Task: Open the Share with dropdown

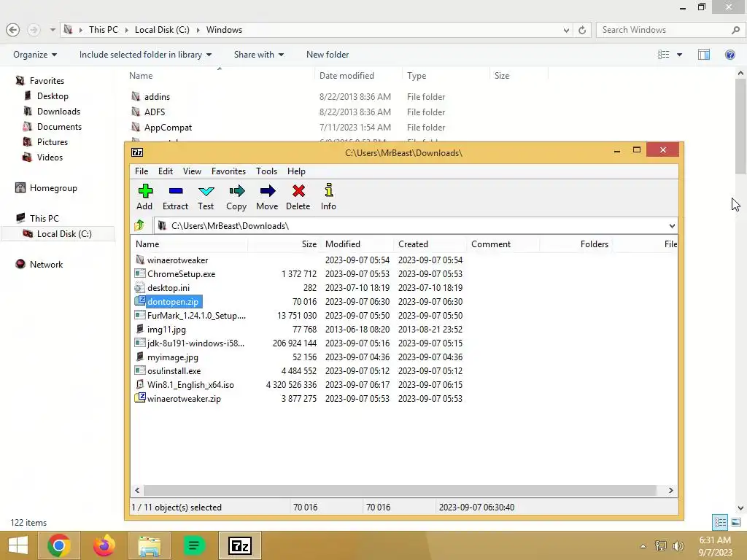Action: pyautogui.click(x=259, y=55)
